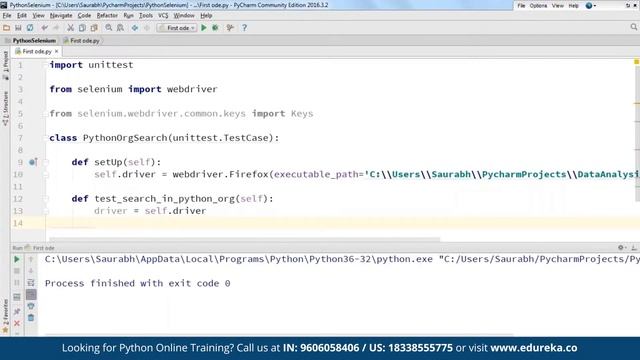Click the Cut scissors icon
The height and width of the screenshot is (360, 640).
point(70,28)
